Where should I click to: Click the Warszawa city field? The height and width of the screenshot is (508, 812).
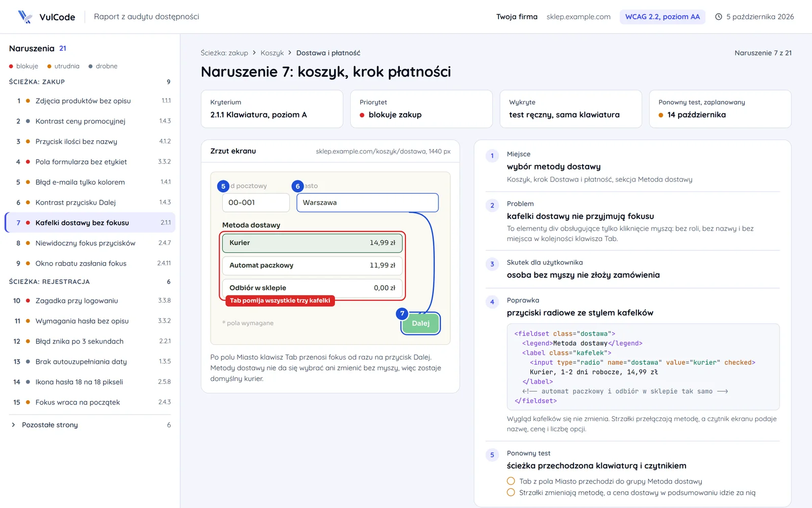click(x=367, y=202)
